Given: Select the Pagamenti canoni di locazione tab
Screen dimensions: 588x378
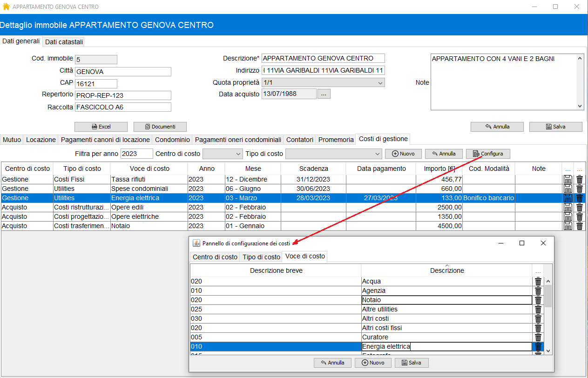Looking at the screenshot, I should point(105,140).
